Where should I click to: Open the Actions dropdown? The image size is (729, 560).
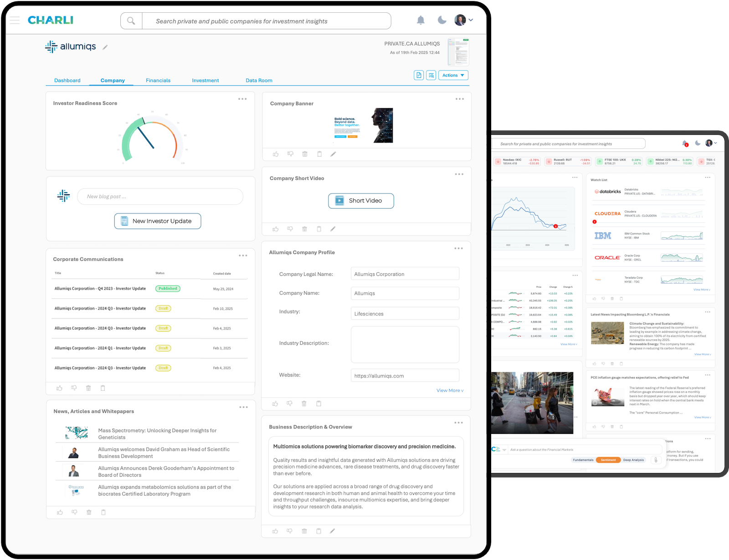453,75
